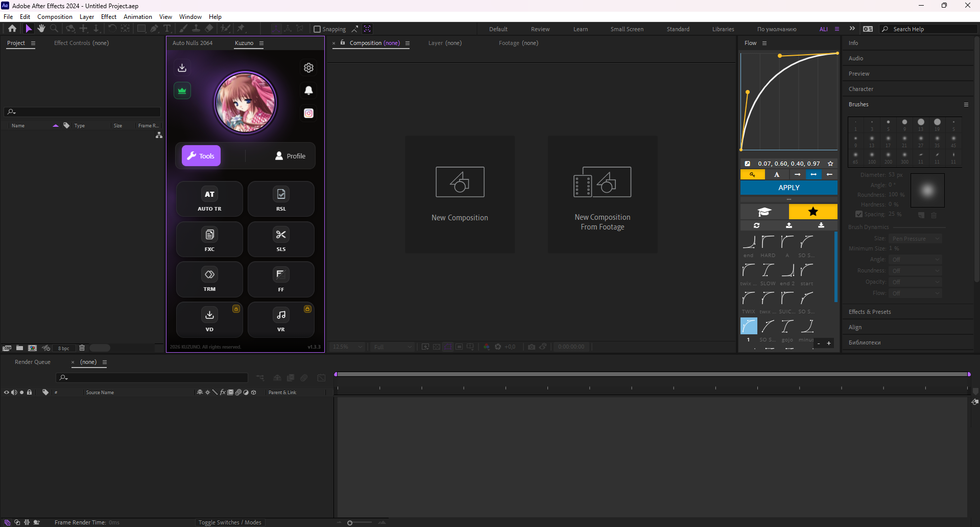Click the Home icon in the toolbar
Image resolution: width=980 pixels, height=527 pixels.
pos(12,29)
